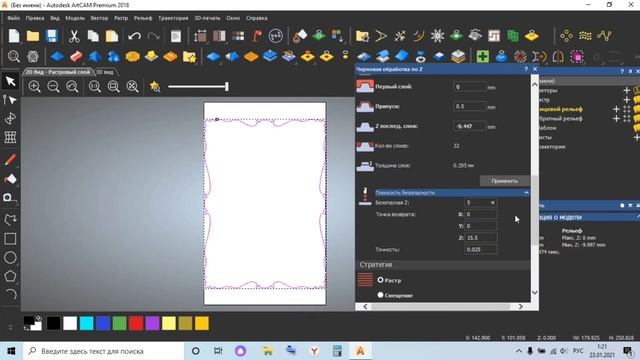This screenshot has width=640, height=360.
Task: Click the blue rubber stamp toolbar icon
Action: 501,56
